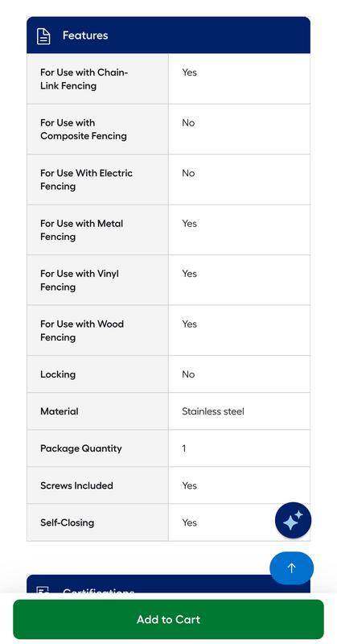Screen dimensions: 337x644
Task: Collapse the Features section header
Action: (168, 35)
